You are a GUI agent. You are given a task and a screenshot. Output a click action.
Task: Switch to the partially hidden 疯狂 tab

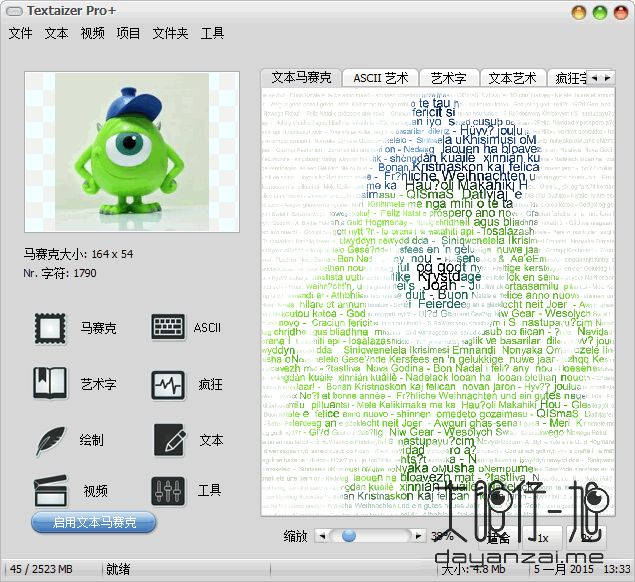[568, 78]
